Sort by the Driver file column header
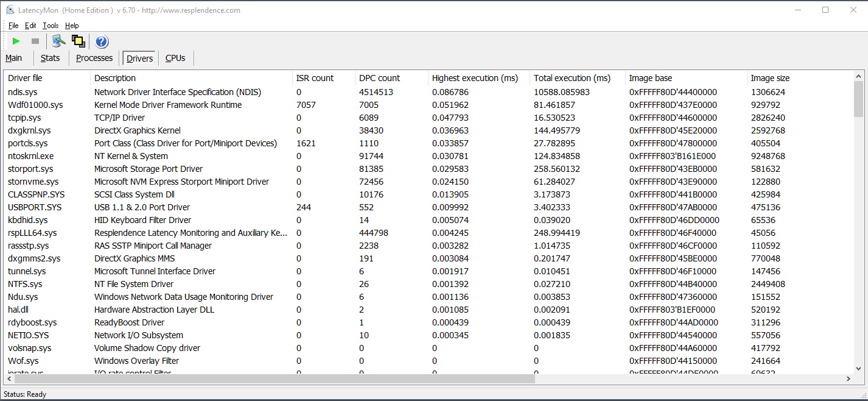 47,78
